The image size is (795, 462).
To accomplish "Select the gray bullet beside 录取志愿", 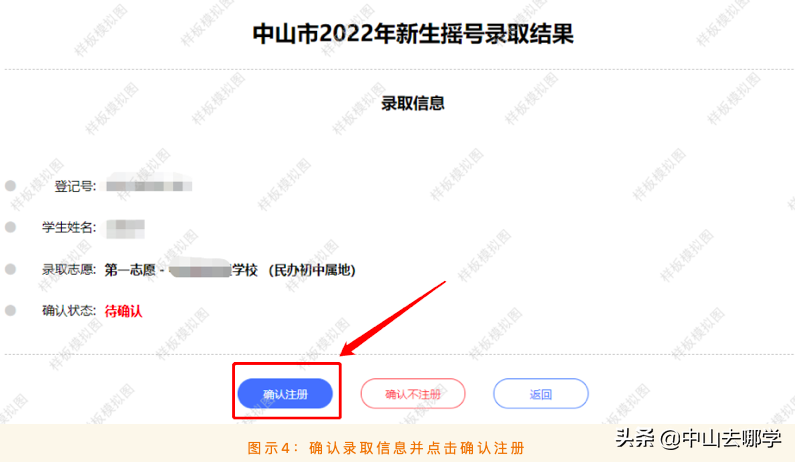I will [10, 269].
